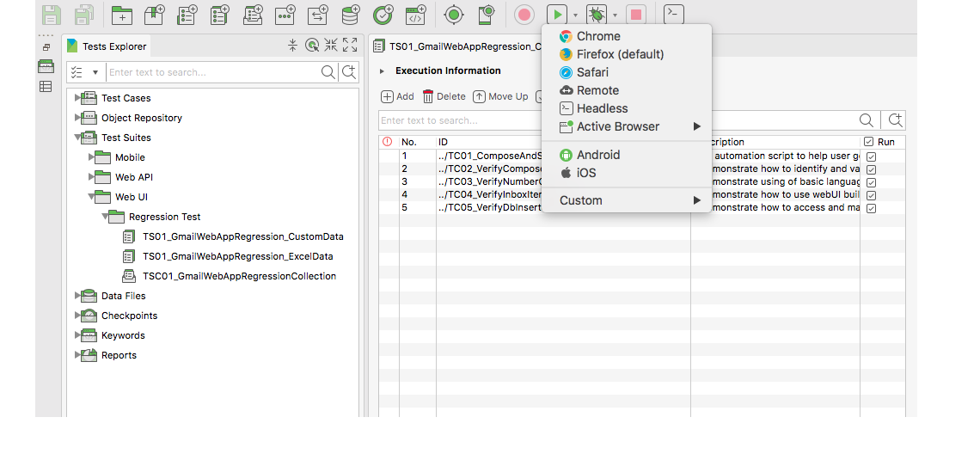
Task: Open the command-line terminal toolbar icon
Action: 674,14
